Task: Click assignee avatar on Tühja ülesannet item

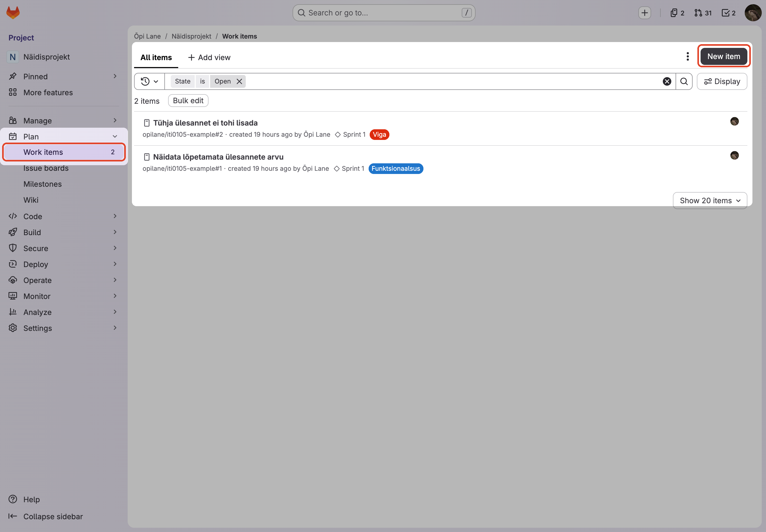Action: pos(734,121)
